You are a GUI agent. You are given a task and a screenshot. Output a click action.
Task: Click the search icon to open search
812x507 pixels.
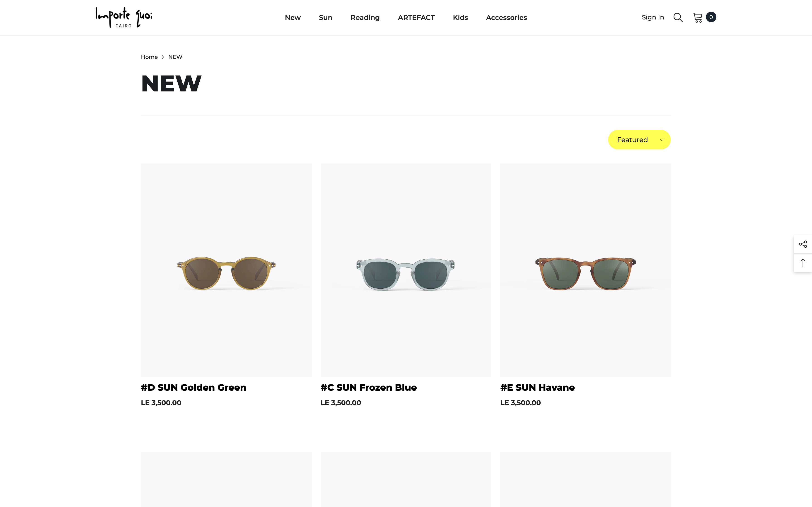click(x=678, y=17)
